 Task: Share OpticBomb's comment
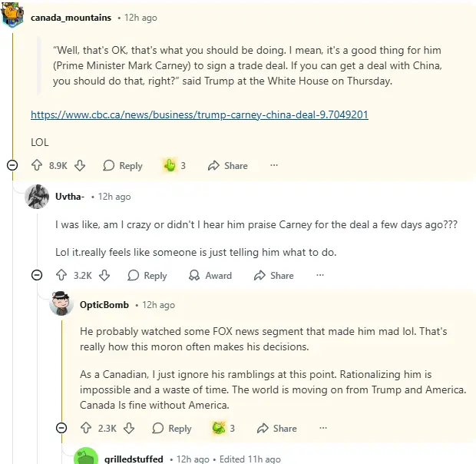pos(276,428)
